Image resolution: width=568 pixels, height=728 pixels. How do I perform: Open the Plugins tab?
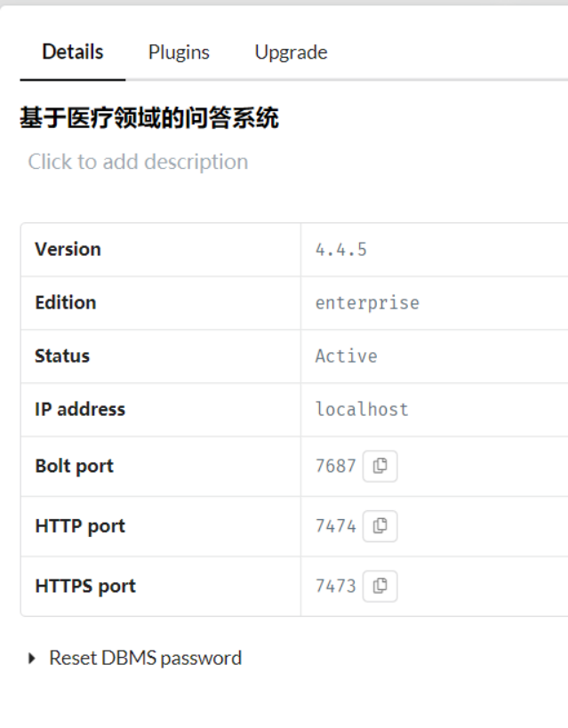(179, 52)
